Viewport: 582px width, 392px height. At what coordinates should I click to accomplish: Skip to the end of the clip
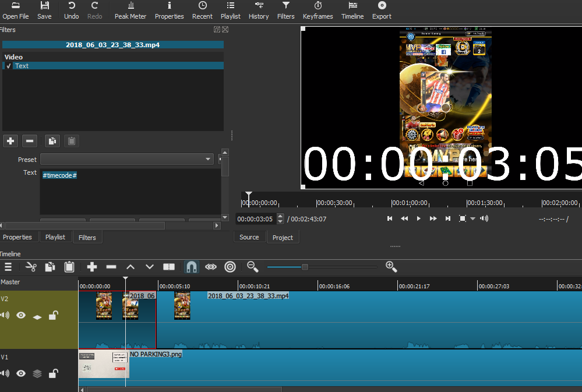[x=448, y=218]
